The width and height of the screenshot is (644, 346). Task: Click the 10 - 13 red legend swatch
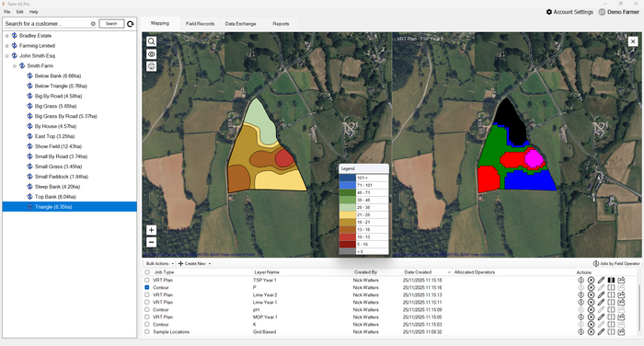(348, 237)
